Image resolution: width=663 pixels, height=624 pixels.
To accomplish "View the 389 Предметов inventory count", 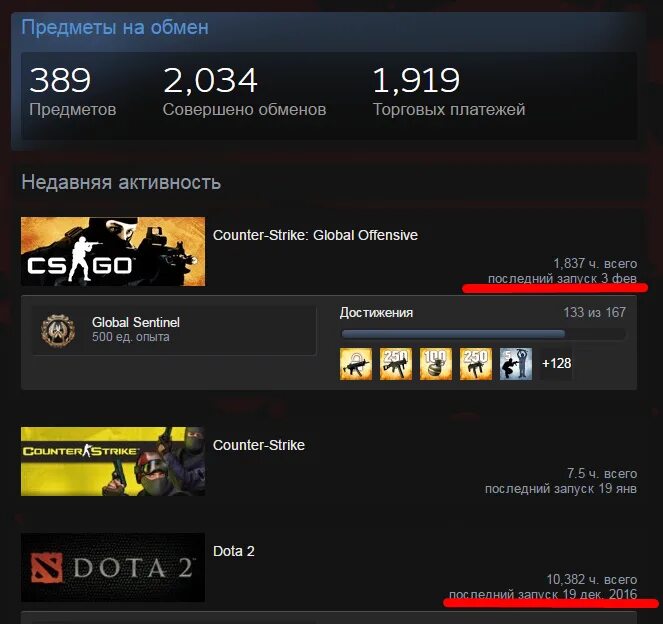I will click(x=72, y=92).
